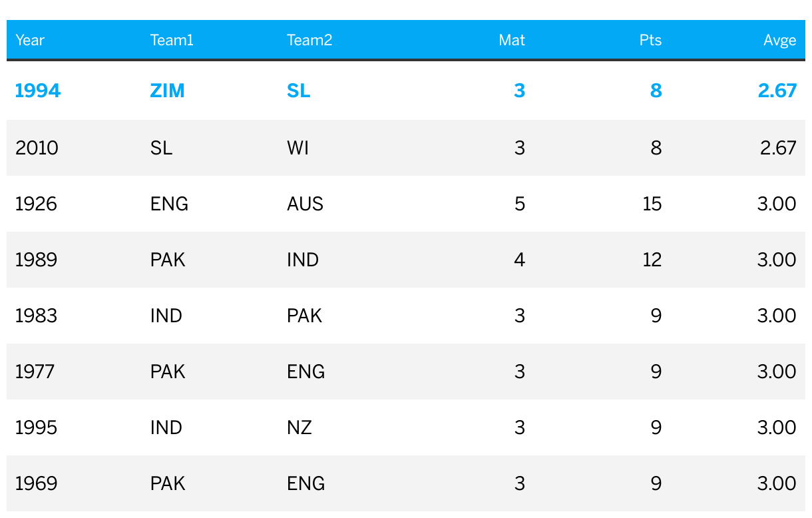This screenshot has height=518, width=812.
Task: Click the Team2 column header
Action: (309, 41)
